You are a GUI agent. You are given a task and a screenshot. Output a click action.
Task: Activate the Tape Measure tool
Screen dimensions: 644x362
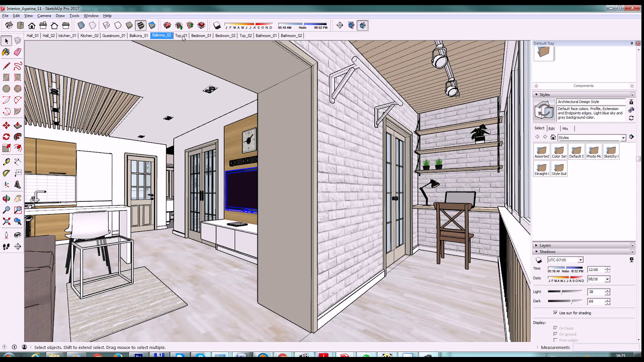(6, 162)
